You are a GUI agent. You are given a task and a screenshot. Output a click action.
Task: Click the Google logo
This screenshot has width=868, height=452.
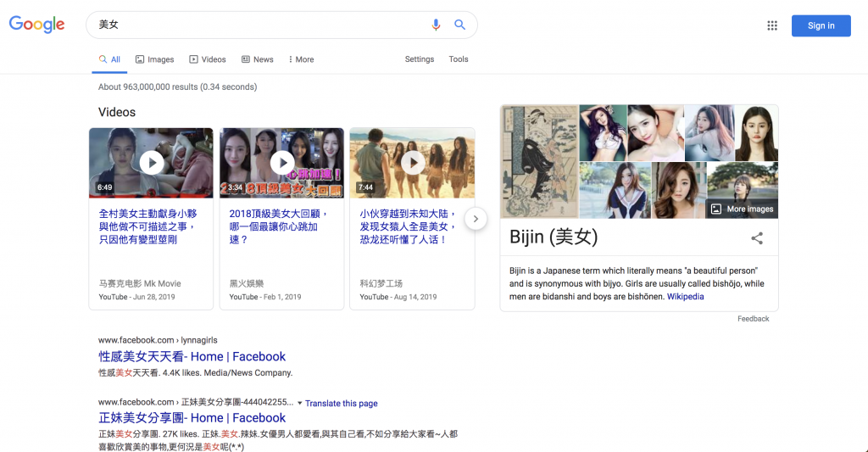pyautogui.click(x=37, y=25)
